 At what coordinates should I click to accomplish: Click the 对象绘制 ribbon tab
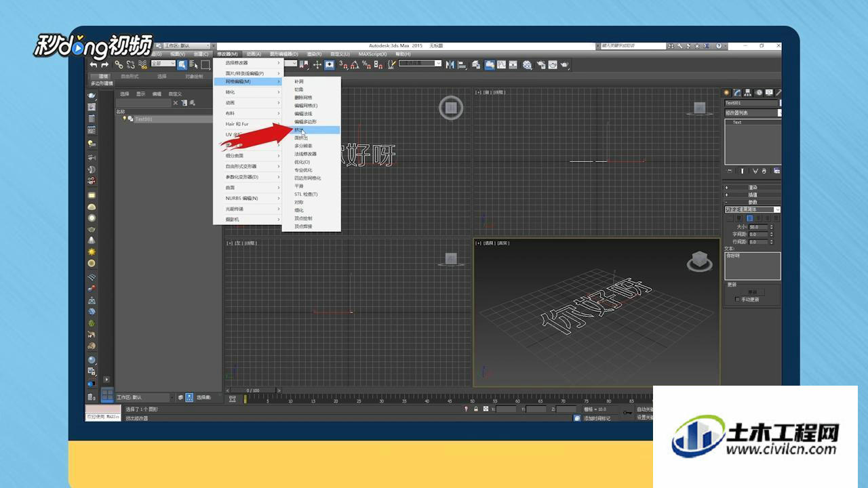pyautogui.click(x=194, y=77)
